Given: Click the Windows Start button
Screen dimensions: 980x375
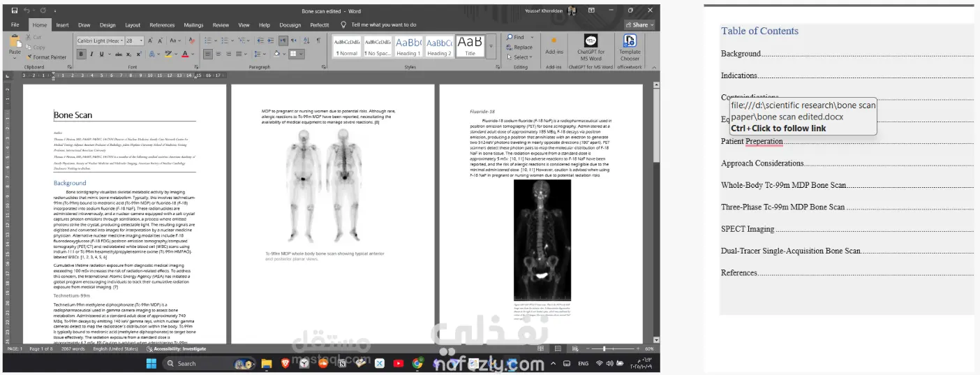Looking at the screenshot, I should click(x=151, y=363).
